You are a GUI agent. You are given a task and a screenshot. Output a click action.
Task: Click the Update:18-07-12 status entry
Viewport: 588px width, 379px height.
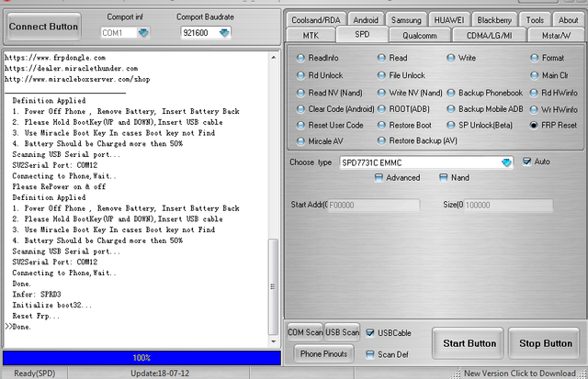coord(160,373)
